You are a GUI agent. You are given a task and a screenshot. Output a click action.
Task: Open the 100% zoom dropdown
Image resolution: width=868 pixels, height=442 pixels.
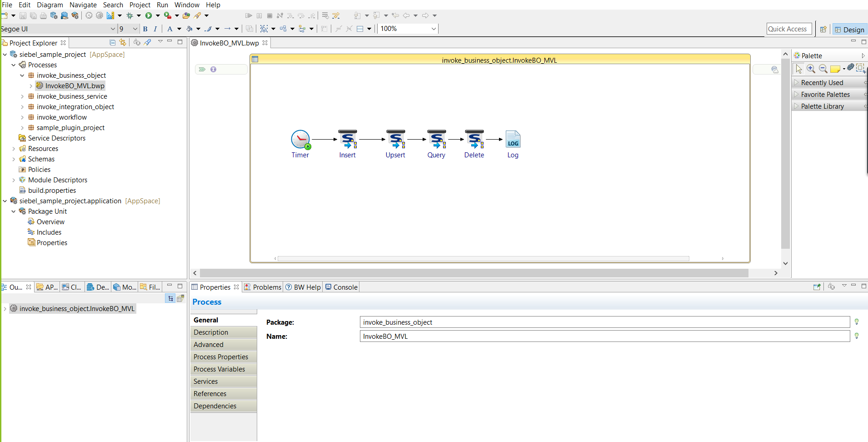(x=434, y=29)
